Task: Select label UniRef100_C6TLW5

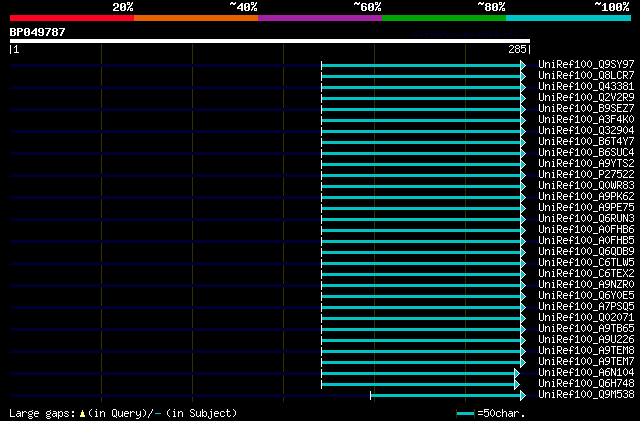Action: pos(586,263)
